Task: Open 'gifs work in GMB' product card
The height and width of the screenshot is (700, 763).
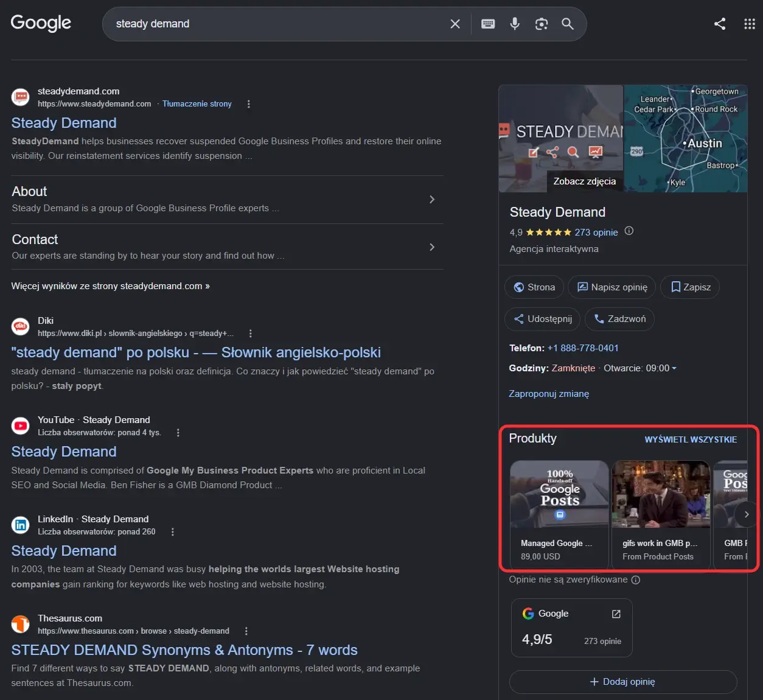Action: (661, 514)
